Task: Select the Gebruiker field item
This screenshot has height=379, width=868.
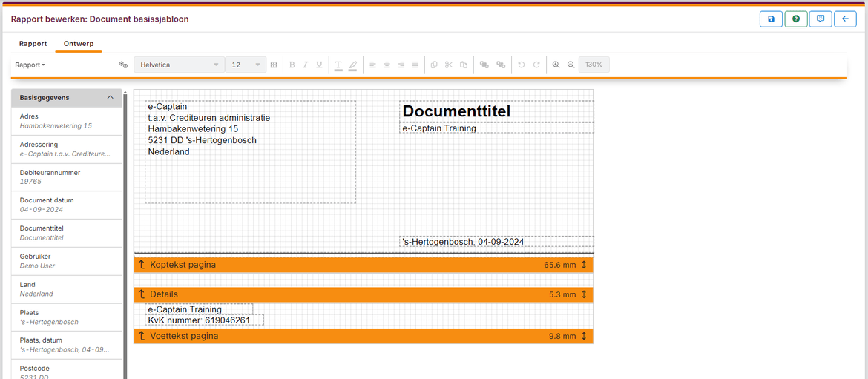Action: pyautogui.click(x=67, y=261)
